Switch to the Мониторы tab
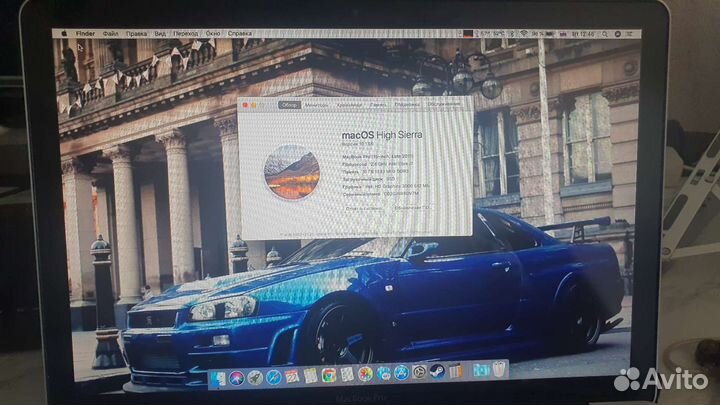 [x=317, y=105]
